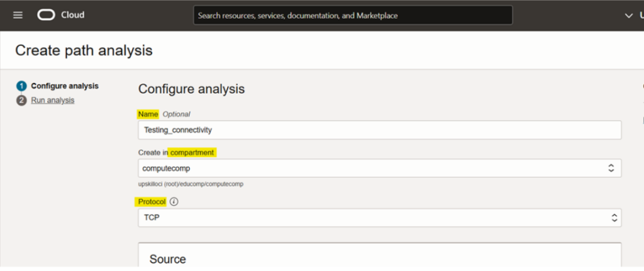Click the step 1 number circle
644x271 pixels.
coord(21,86)
